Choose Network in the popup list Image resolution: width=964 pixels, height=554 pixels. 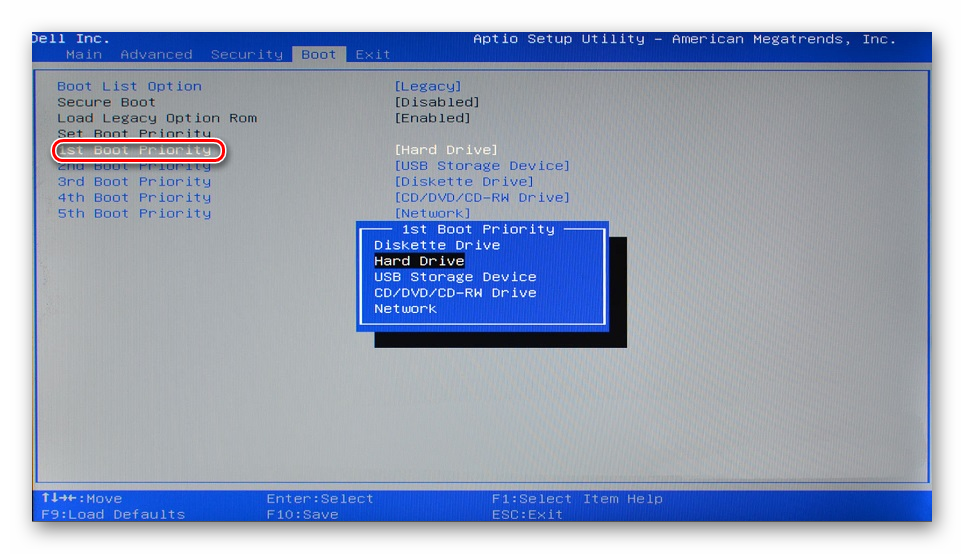point(405,309)
